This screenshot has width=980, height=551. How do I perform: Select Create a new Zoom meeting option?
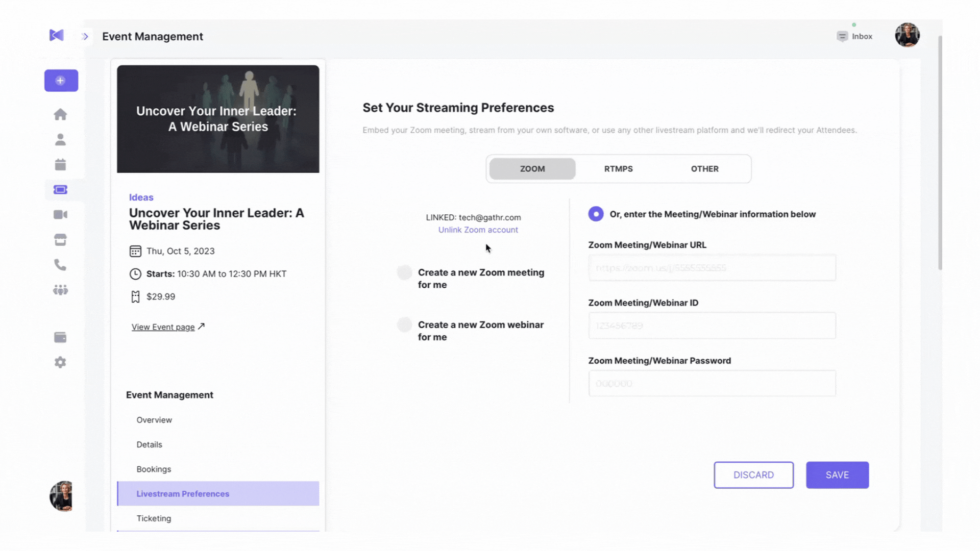click(x=405, y=272)
